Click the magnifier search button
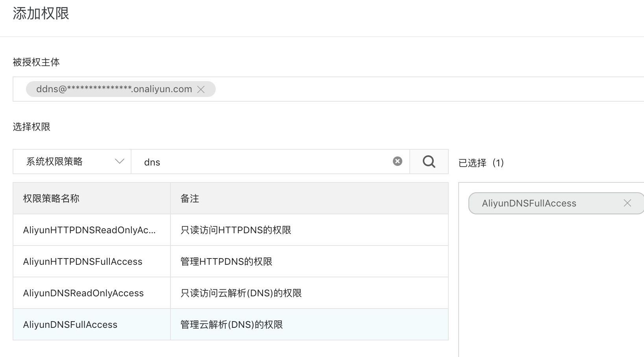 (429, 162)
